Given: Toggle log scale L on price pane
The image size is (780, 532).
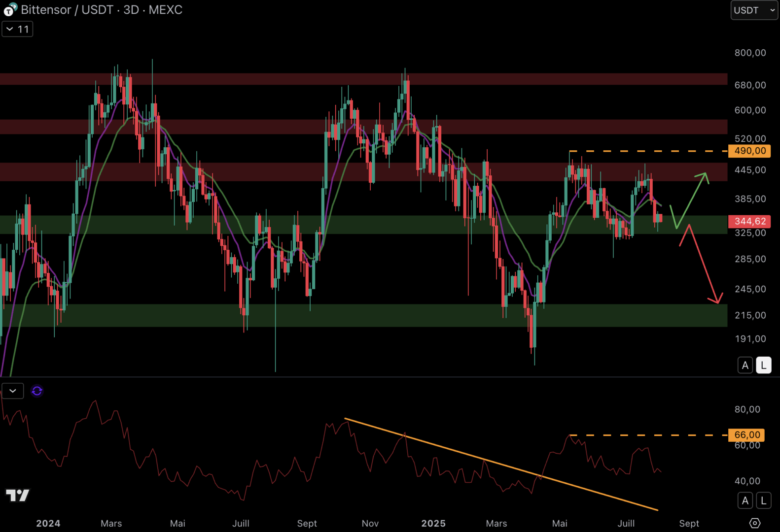Looking at the screenshot, I should coord(763,366).
